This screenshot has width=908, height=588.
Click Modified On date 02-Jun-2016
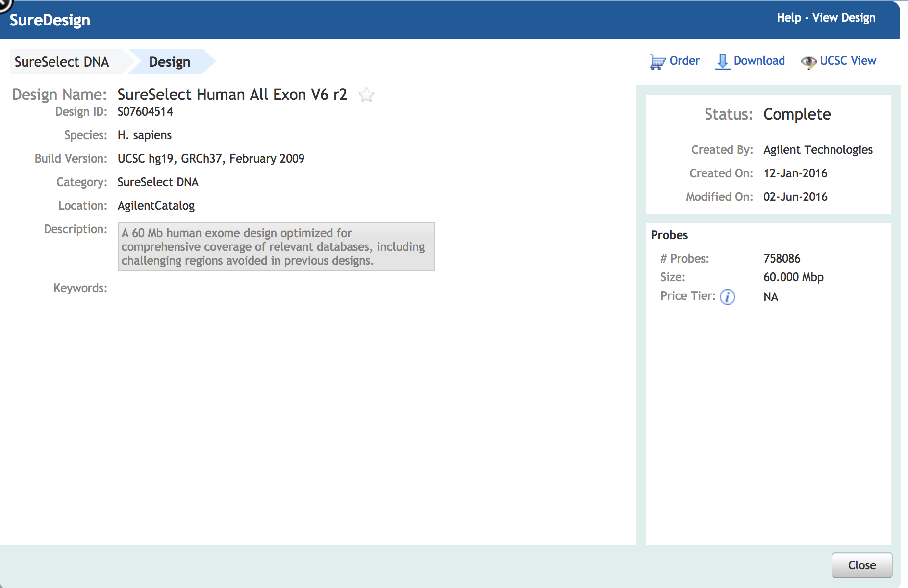795,197
